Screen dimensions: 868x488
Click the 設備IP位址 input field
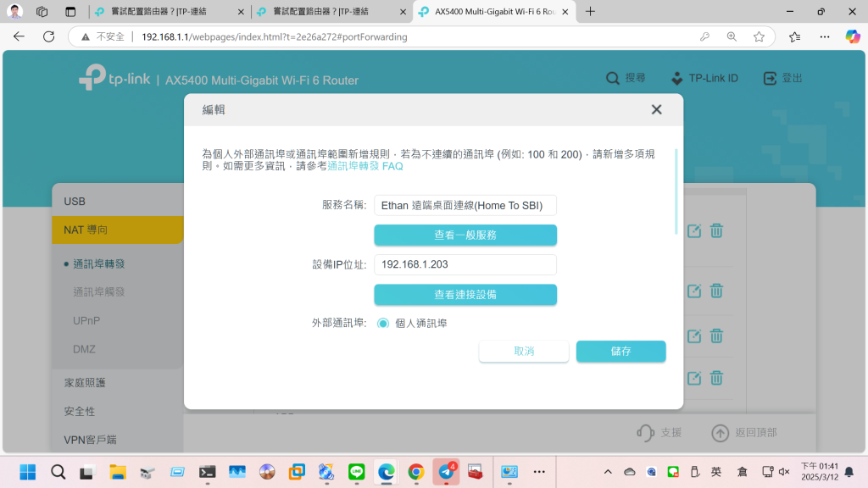pyautogui.click(x=465, y=264)
